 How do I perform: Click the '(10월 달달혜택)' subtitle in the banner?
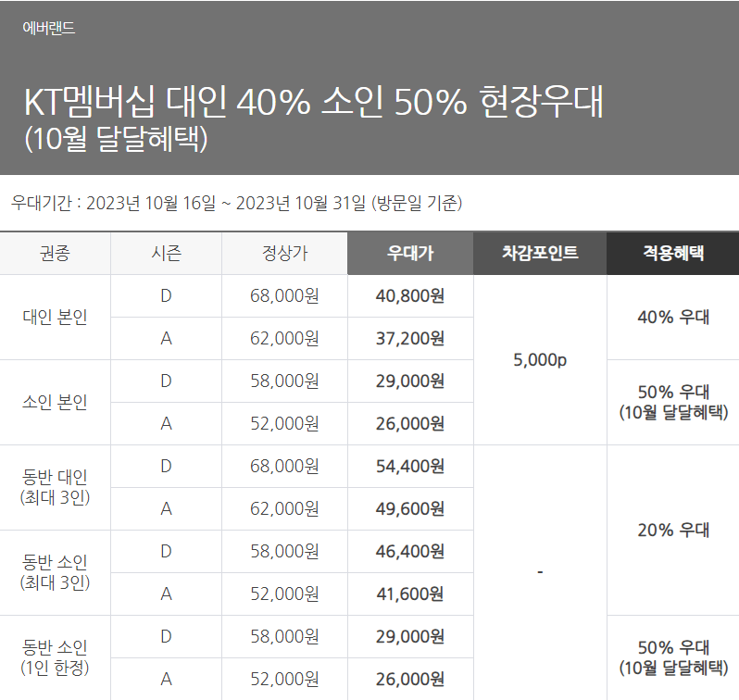click(x=116, y=139)
